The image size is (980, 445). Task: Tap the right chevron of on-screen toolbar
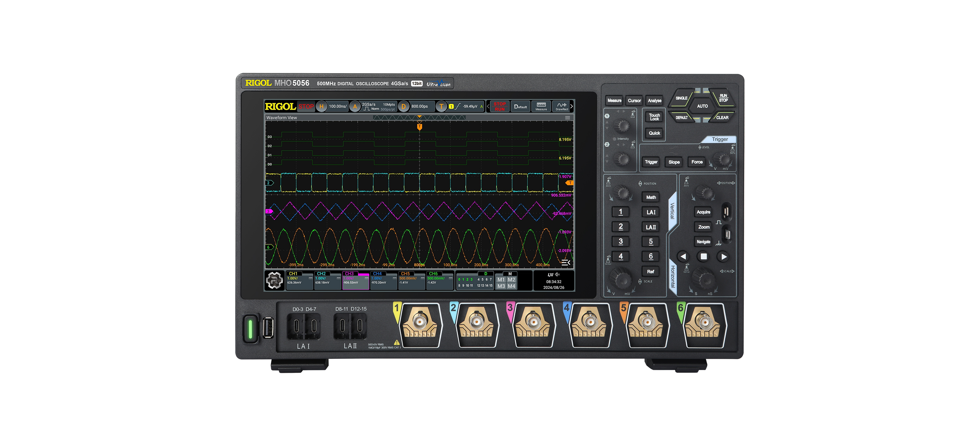tap(571, 107)
